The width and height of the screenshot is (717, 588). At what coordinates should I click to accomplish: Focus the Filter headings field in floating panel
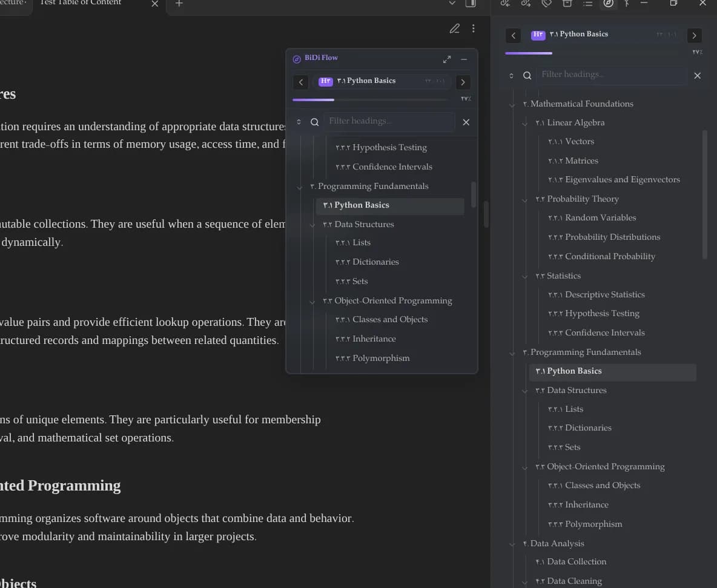(x=389, y=122)
